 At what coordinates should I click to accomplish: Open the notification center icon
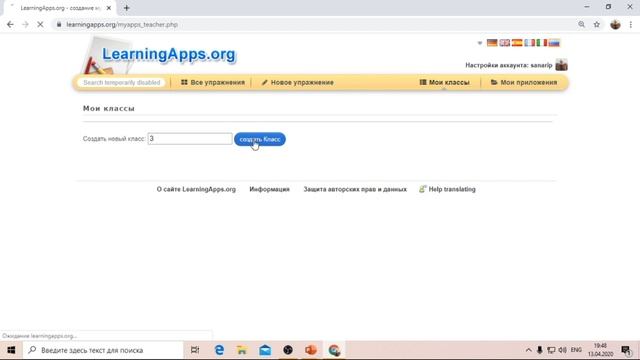[626, 350]
